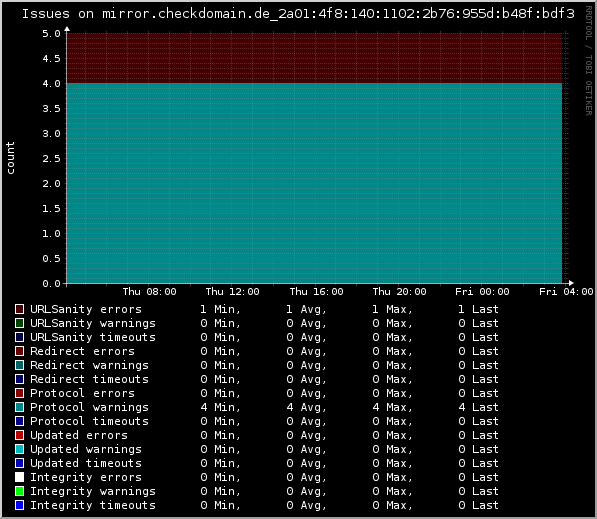
Task: Click the dark red URLSanity errors area
Action: click(314, 58)
